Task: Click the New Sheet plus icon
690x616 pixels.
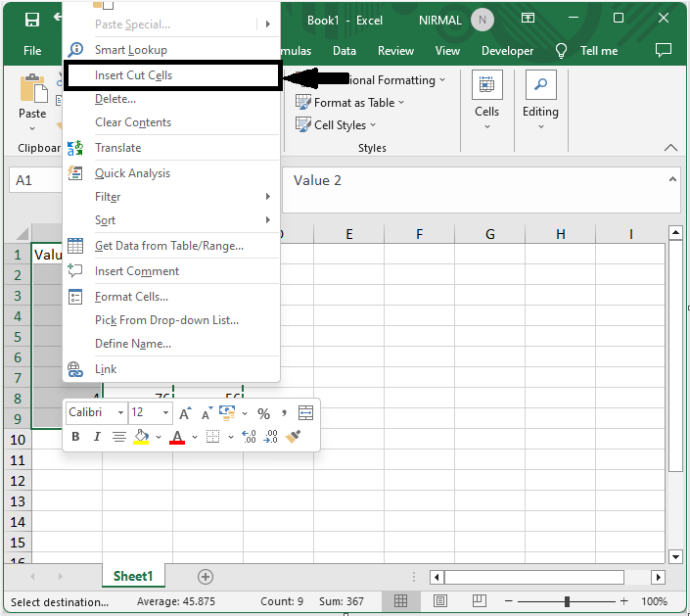Action: 205,577
